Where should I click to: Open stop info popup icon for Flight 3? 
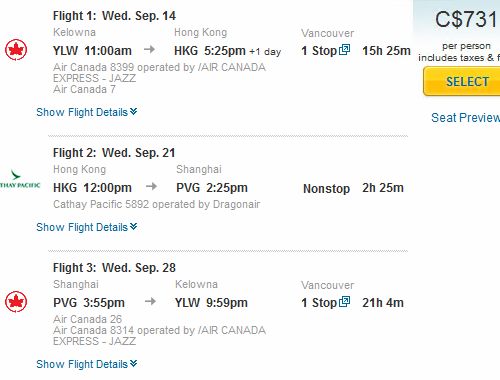point(344,302)
